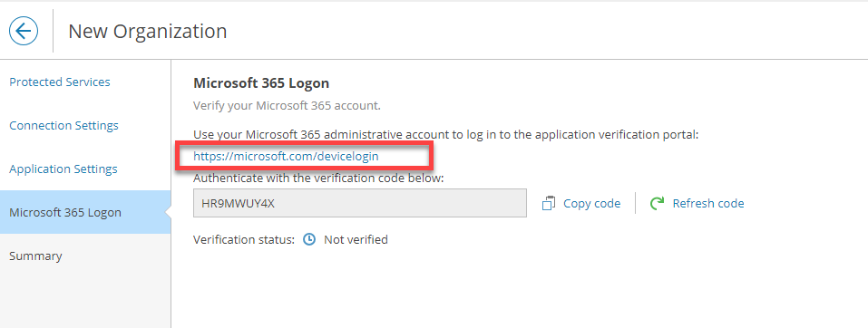Click the HR9MWUY4X verification code field
The image size is (868, 328).
click(x=360, y=203)
